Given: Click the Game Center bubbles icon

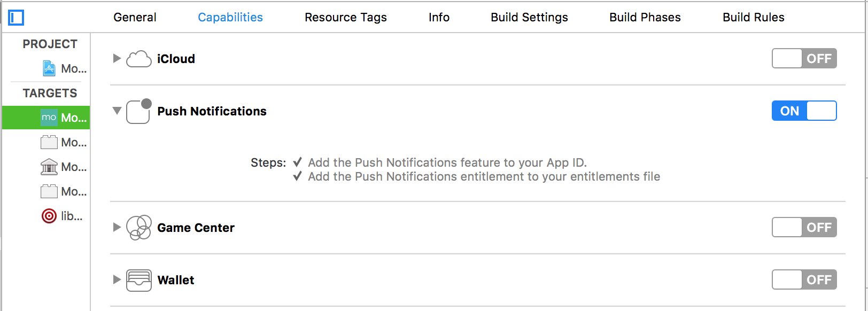Looking at the screenshot, I should pyautogui.click(x=139, y=228).
